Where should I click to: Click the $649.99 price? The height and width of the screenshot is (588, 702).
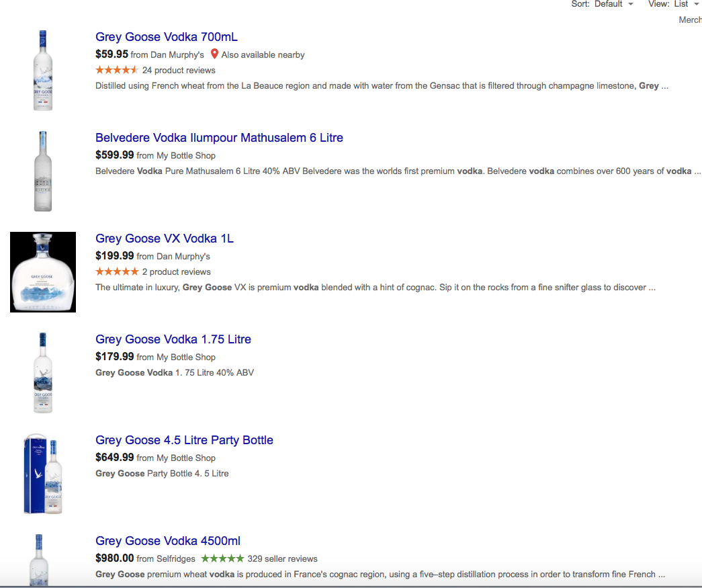[x=115, y=457]
